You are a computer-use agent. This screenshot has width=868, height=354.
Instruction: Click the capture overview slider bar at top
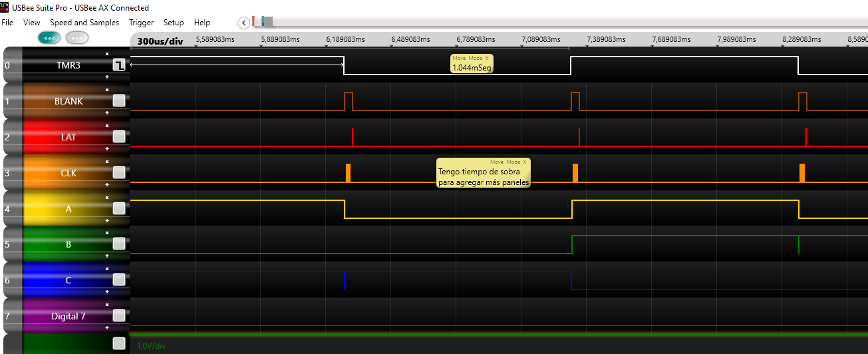[x=559, y=22]
